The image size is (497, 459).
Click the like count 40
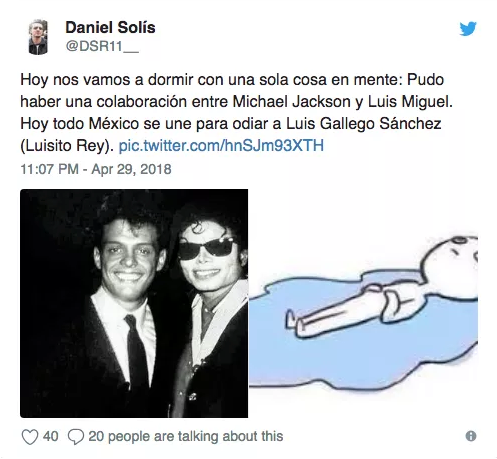(51, 436)
